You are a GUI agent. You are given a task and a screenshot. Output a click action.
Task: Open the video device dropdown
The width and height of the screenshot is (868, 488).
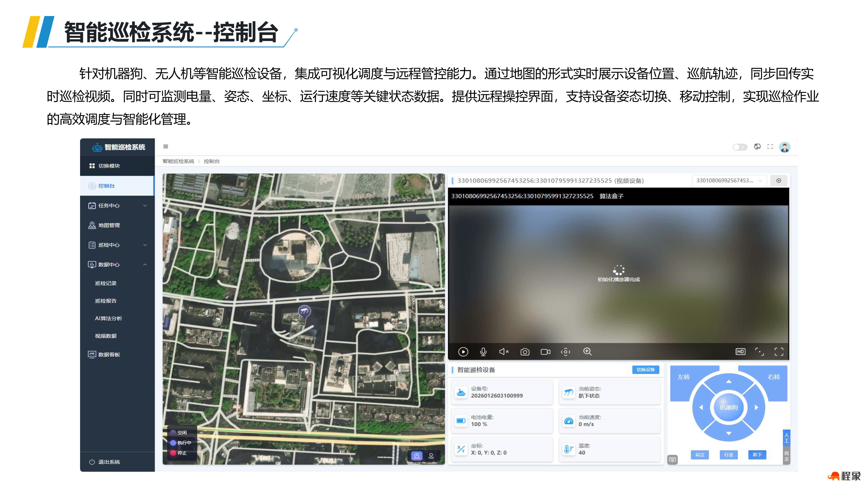pyautogui.click(x=729, y=180)
